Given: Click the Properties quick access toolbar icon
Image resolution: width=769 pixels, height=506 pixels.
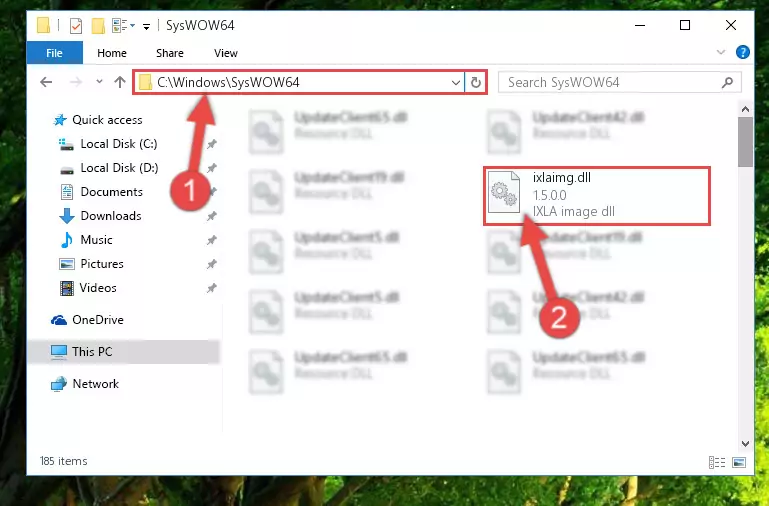Looking at the screenshot, I should pyautogui.click(x=76, y=25).
